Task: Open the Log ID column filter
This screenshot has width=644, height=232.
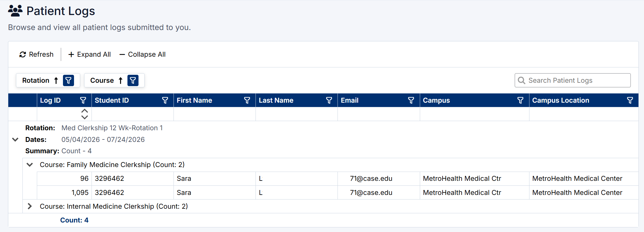Action: (x=83, y=101)
